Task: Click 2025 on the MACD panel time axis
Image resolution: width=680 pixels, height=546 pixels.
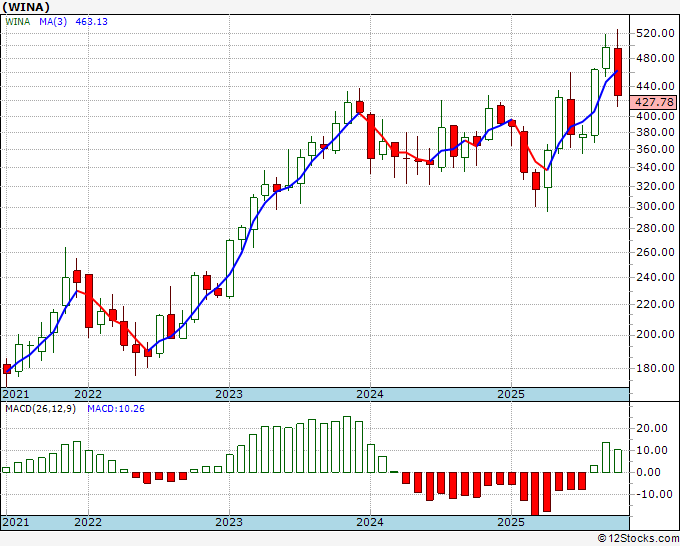Action: click(x=511, y=522)
